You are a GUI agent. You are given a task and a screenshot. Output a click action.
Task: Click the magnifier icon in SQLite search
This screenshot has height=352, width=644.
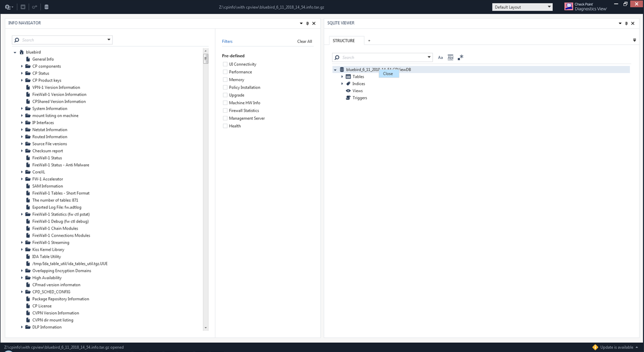coord(338,57)
